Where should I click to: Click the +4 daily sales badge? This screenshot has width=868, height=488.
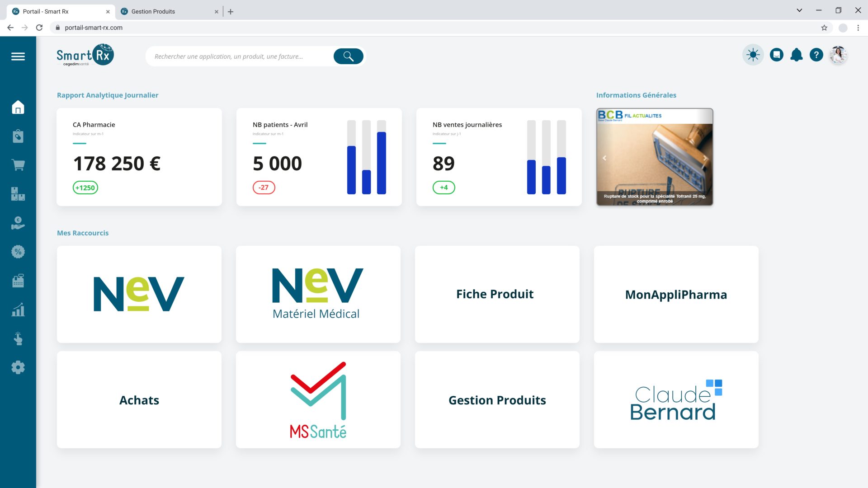tap(444, 188)
